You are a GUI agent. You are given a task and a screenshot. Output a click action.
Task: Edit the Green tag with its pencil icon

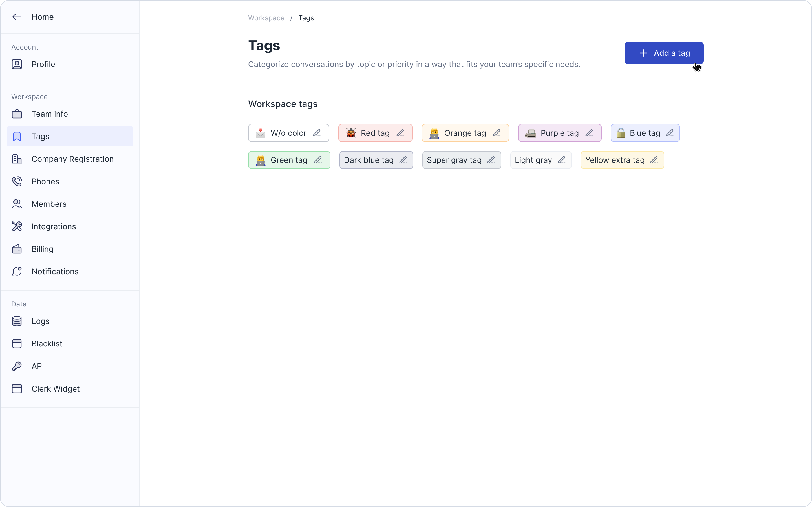point(318,160)
